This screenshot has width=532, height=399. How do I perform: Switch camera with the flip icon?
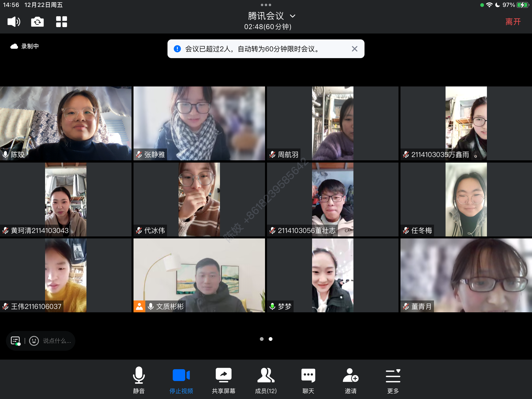click(37, 22)
